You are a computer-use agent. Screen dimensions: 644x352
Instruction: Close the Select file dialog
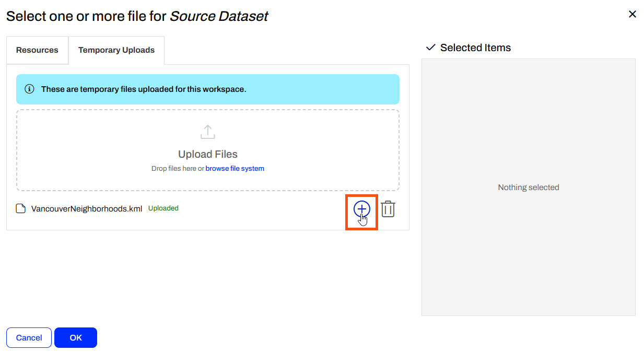pos(632,14)
